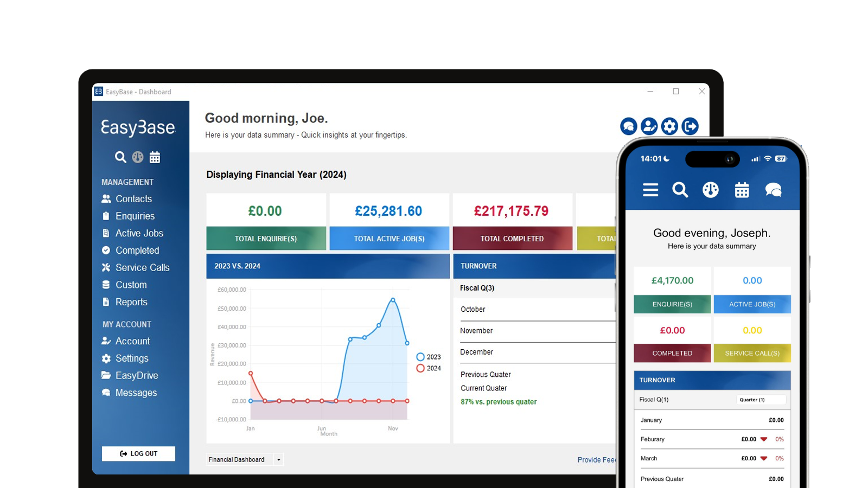This screenshot has width=868, height=488.
Task: Click the LOG OUT button
Action: click(x=138, y=454)
